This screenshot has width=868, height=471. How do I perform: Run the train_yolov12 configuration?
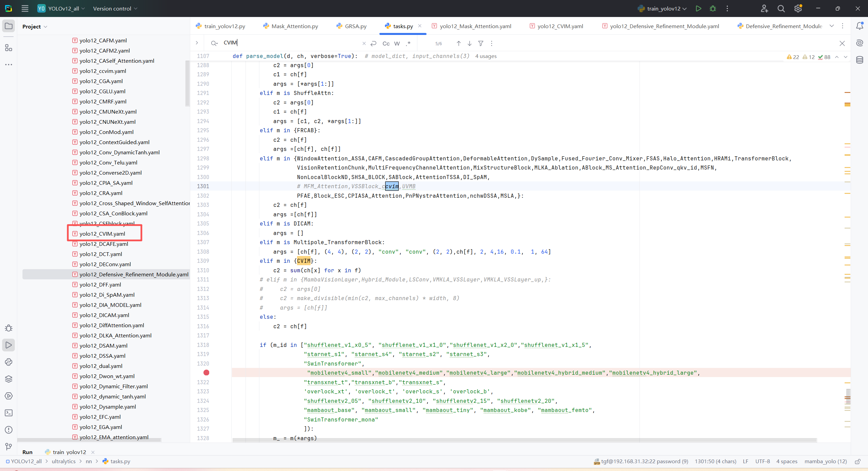point(698,8)
